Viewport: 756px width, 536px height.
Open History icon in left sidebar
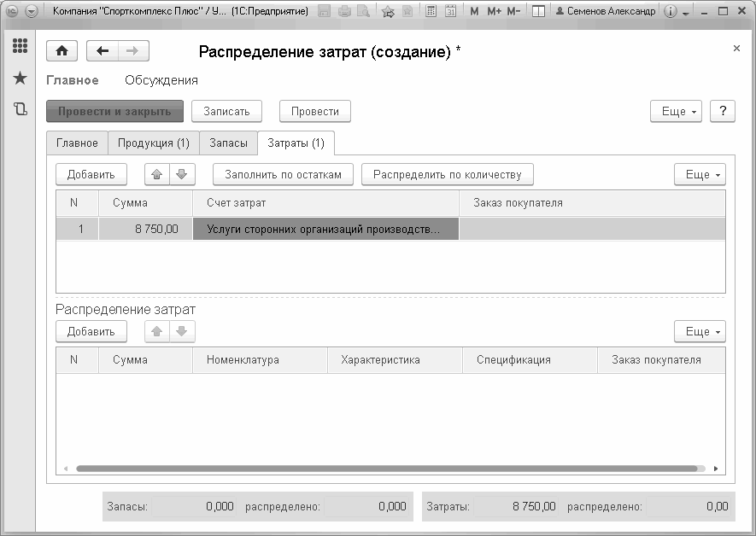tap(20, 109)
